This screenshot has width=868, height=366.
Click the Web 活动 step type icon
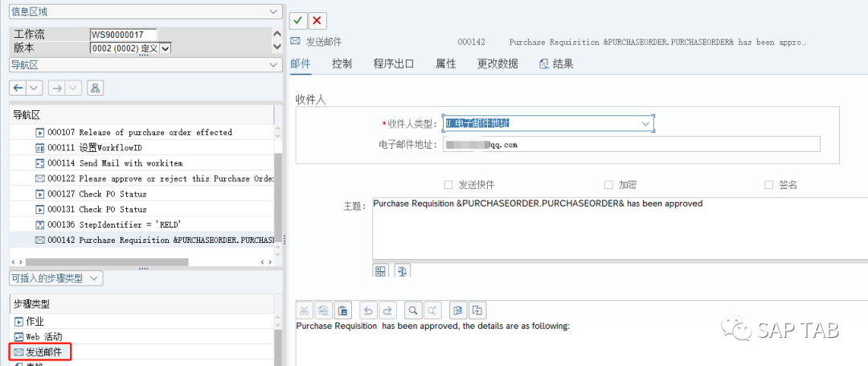click(18, 337)
